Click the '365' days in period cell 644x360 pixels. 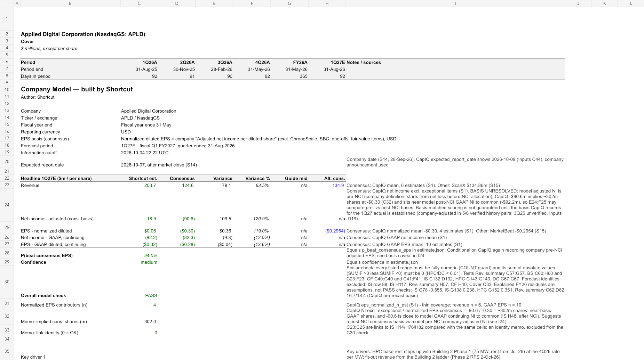[x=304, y=76]
